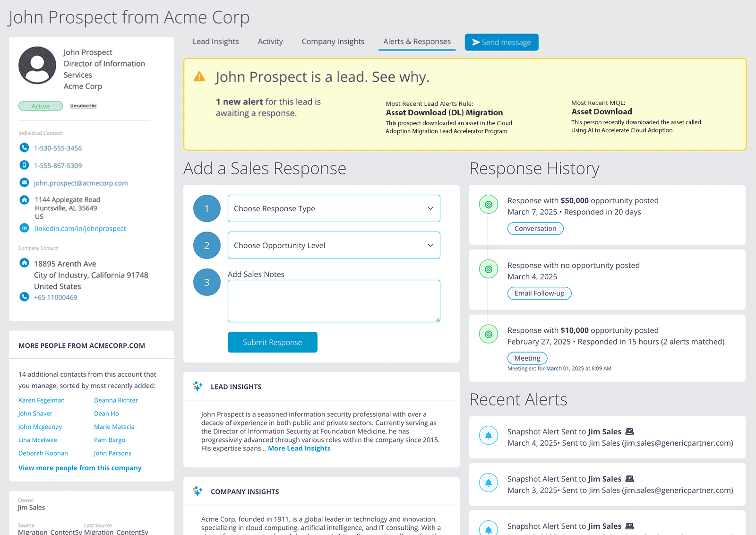Click the target icon for $50,000 response
The image size is (756, 535).
488,205
